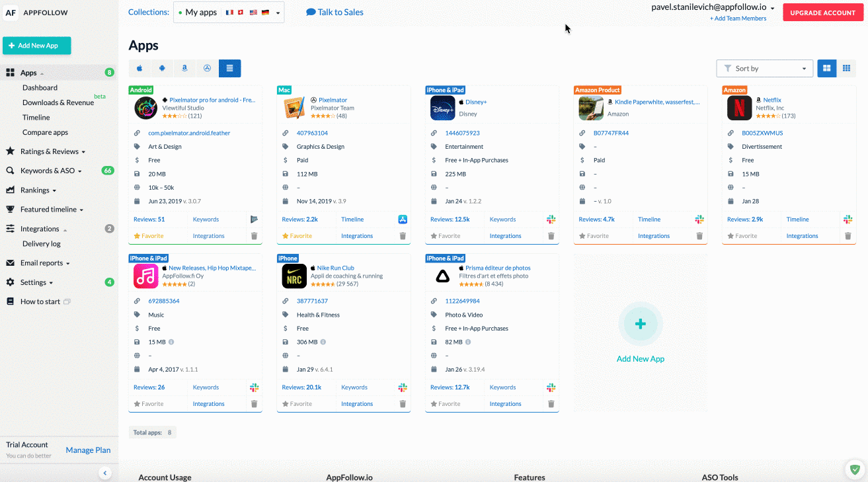Open Keywords link on Nike Run Club card
This screenshot has height=482, width=868.
tap(354, 387)
